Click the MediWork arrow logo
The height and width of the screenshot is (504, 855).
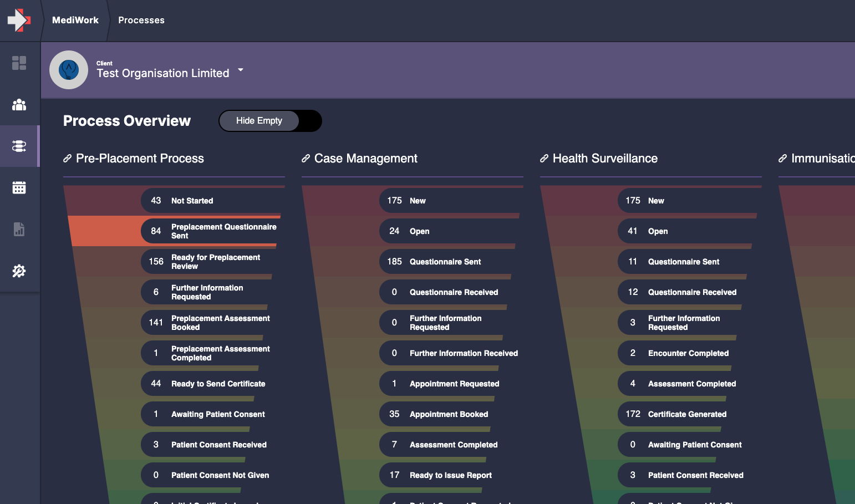point(18,20)
